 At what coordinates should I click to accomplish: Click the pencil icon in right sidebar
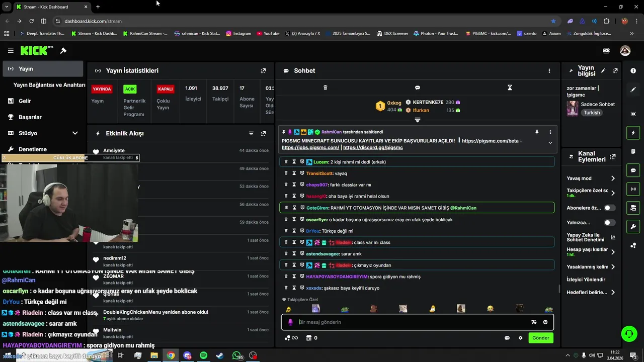click(633, 89)
